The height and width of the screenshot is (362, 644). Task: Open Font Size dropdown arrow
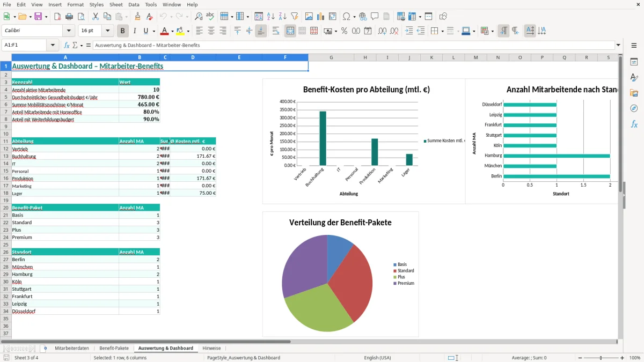pos(107,31)
